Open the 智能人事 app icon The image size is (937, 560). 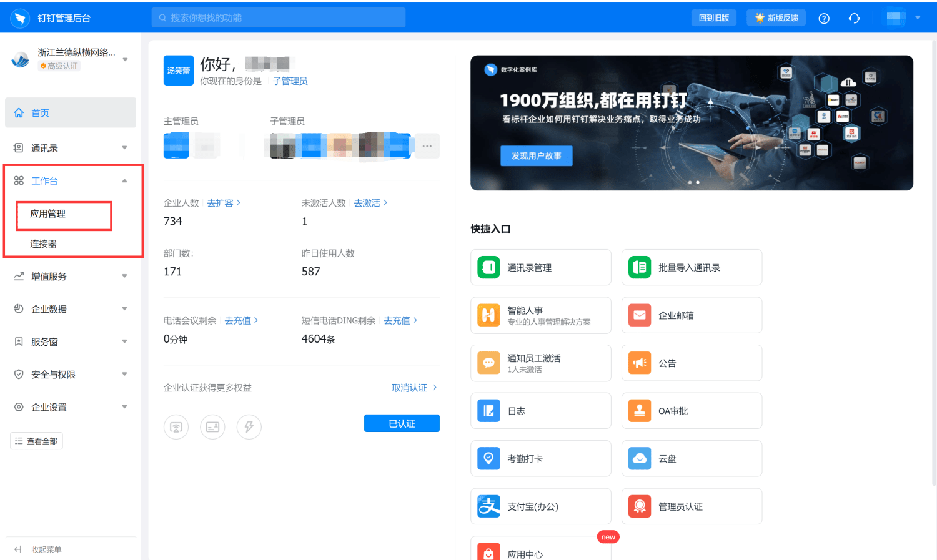coord(488,315)
